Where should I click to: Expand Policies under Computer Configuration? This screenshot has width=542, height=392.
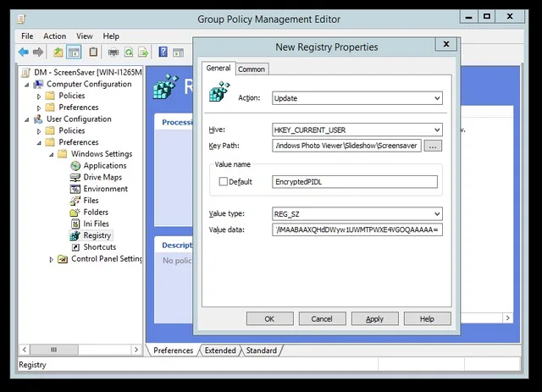pos(39,97)
